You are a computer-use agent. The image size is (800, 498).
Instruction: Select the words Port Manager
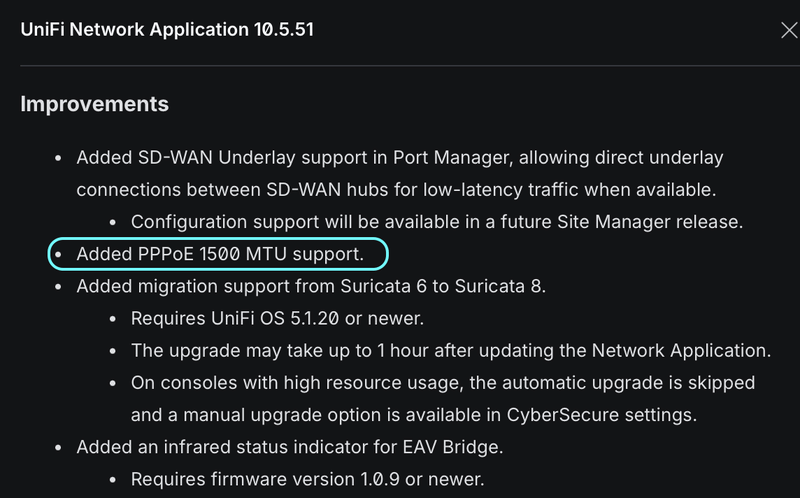452,158
